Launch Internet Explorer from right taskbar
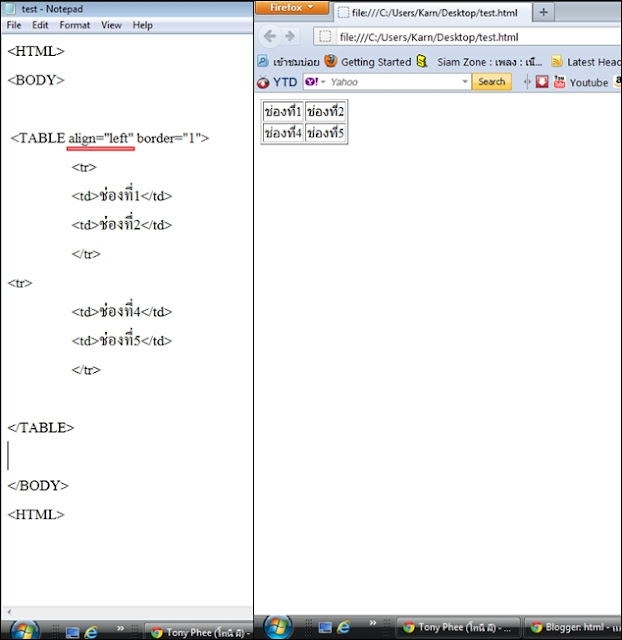The image size is (622, 640). (344, 627)
